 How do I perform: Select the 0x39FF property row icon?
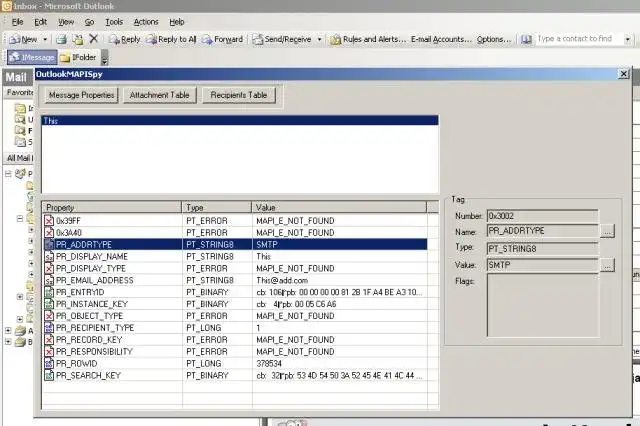pos(49,221)
